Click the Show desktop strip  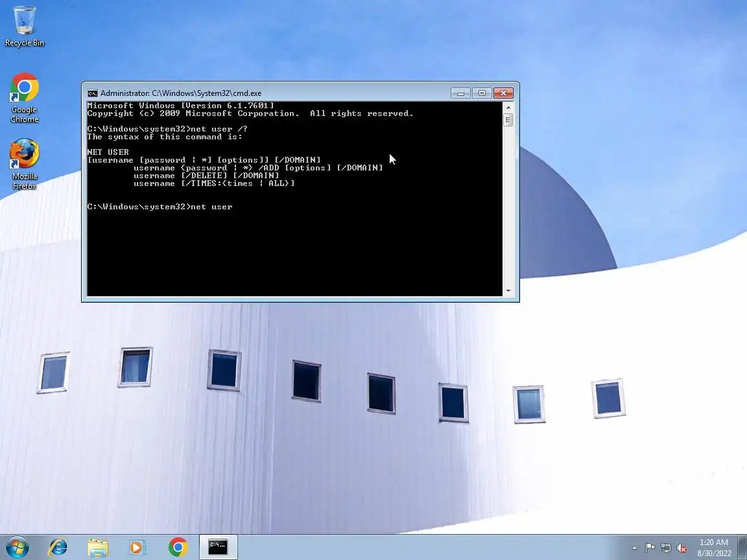pyautogui.click(x=742, y=547)
